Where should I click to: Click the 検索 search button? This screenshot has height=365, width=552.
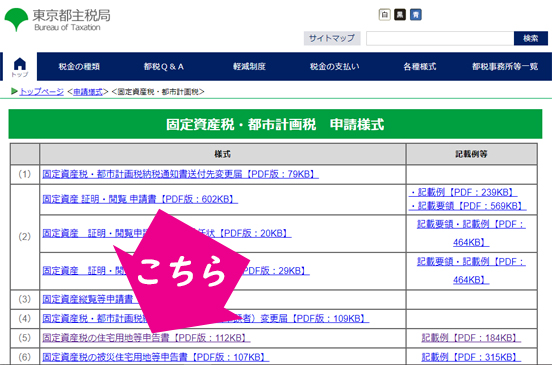(x=531, y=38)
